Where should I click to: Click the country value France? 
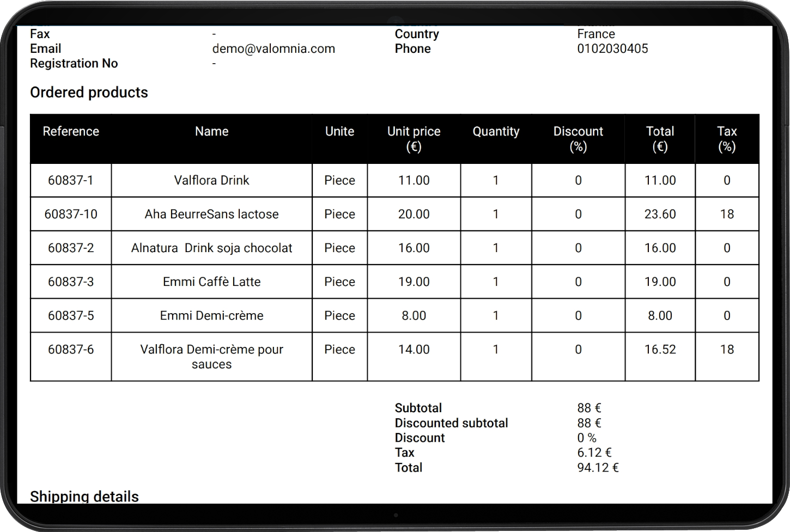click(596, 34)
